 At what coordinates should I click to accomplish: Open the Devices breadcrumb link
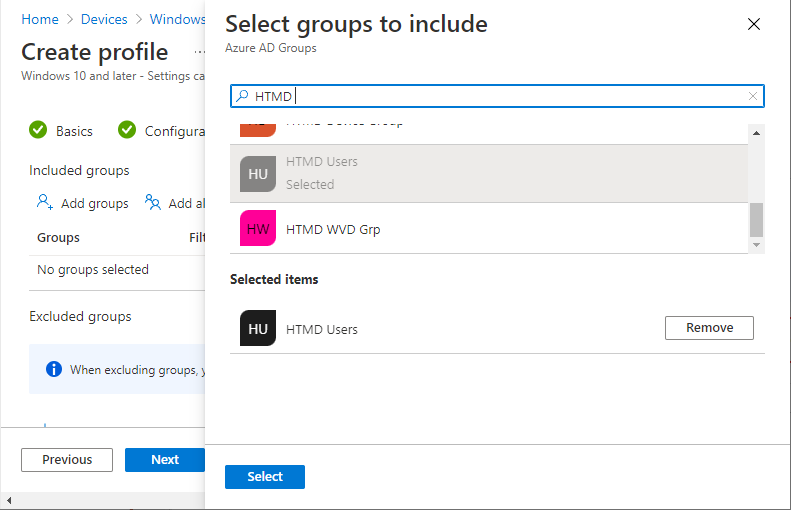coord(104,19)
